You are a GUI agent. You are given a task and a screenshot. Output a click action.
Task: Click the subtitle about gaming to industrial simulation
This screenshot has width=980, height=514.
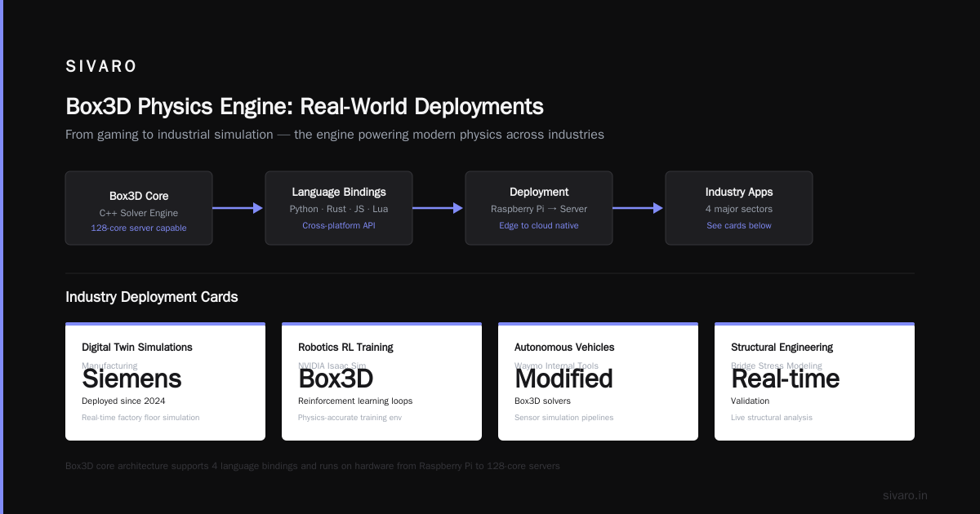coord(335,135)
